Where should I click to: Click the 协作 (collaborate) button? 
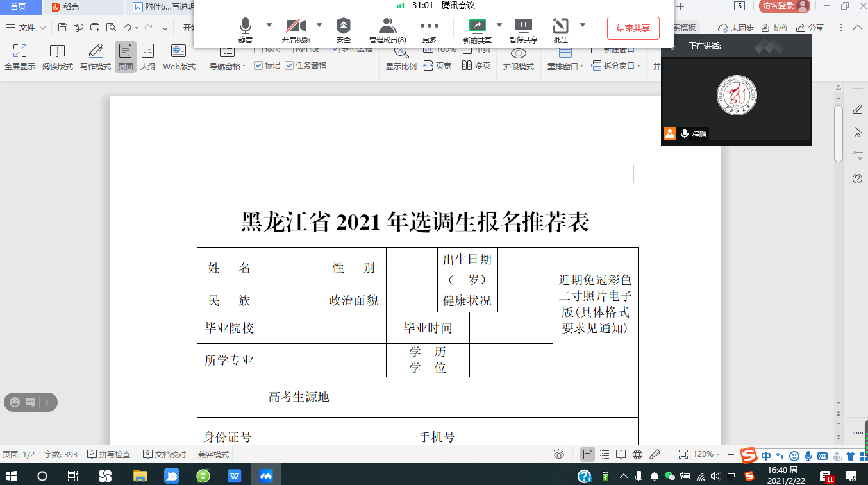point(775,28)
